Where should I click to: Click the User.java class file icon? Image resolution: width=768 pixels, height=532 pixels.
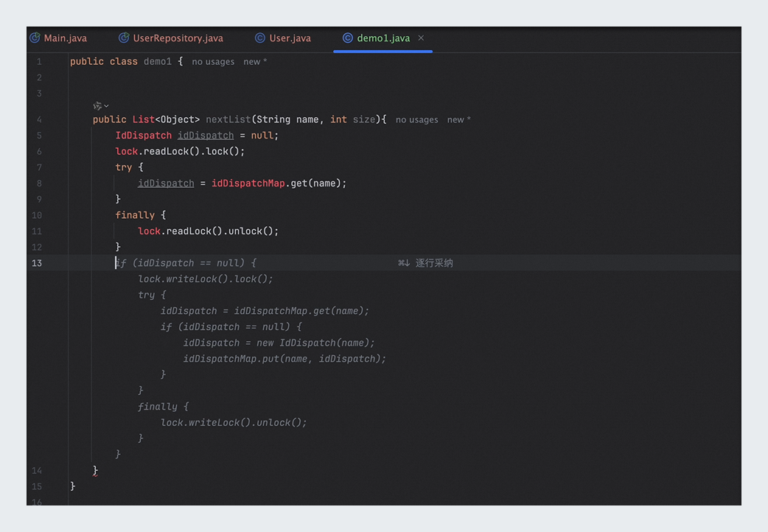coord(260,38)
